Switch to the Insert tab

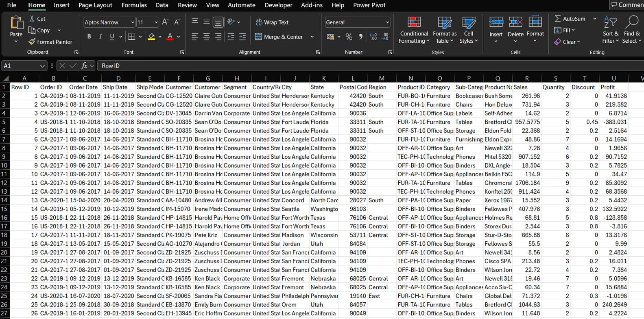click(x=61, y=5)
